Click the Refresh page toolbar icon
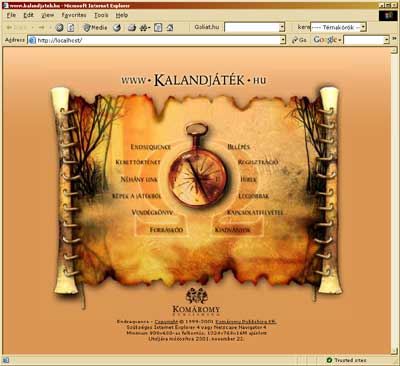The width and height of the screenshot is (400, 366). (x=71, y=28)
